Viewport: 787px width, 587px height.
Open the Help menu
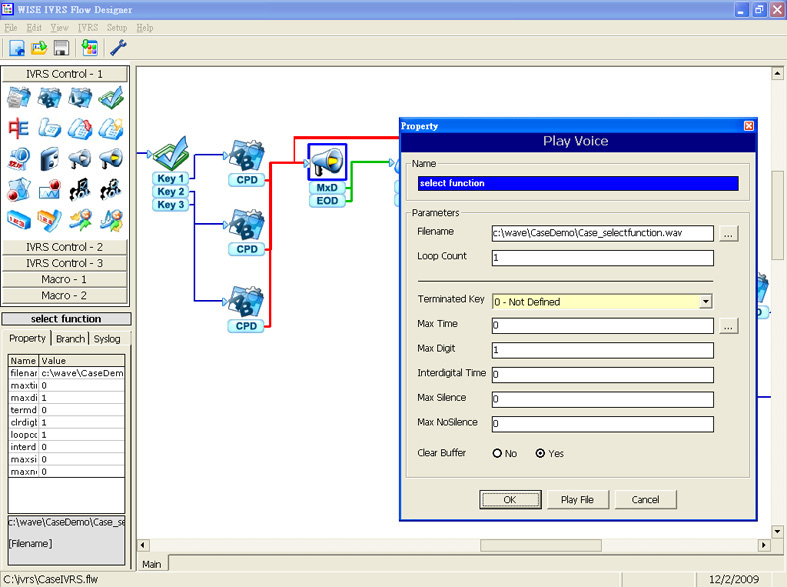click(x=145, y=28)
